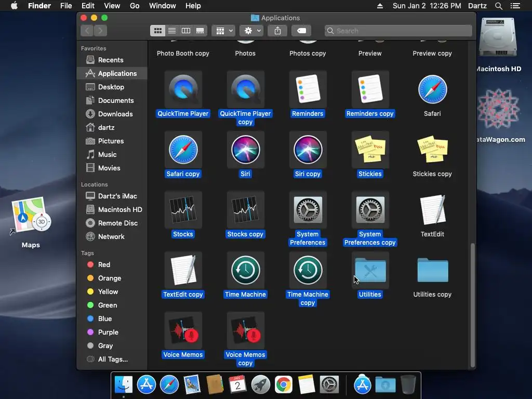
Task: Open Calendar from the Dock
Action: (x=237, y=385)
